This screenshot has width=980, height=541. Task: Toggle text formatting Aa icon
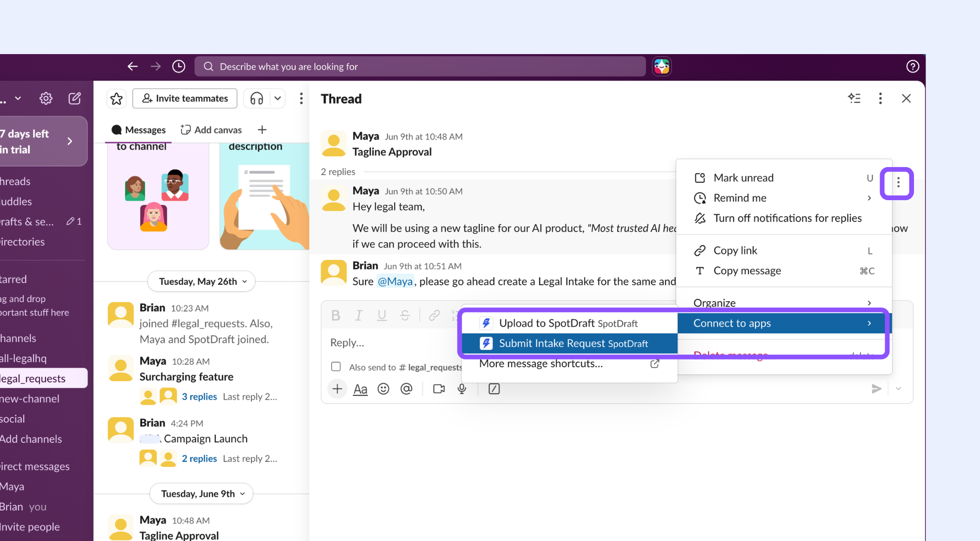[360, 389]
